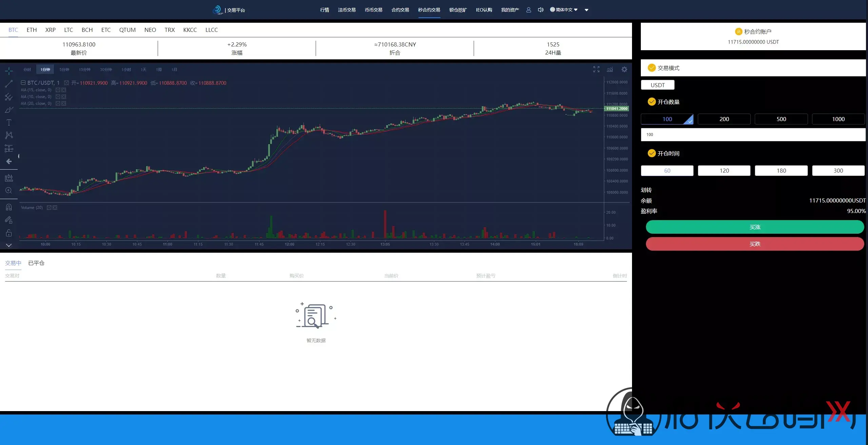Open chart settings gear icon
Image resolution: width=868 pixels, height=445 pixels.
[x=624, y=70]
